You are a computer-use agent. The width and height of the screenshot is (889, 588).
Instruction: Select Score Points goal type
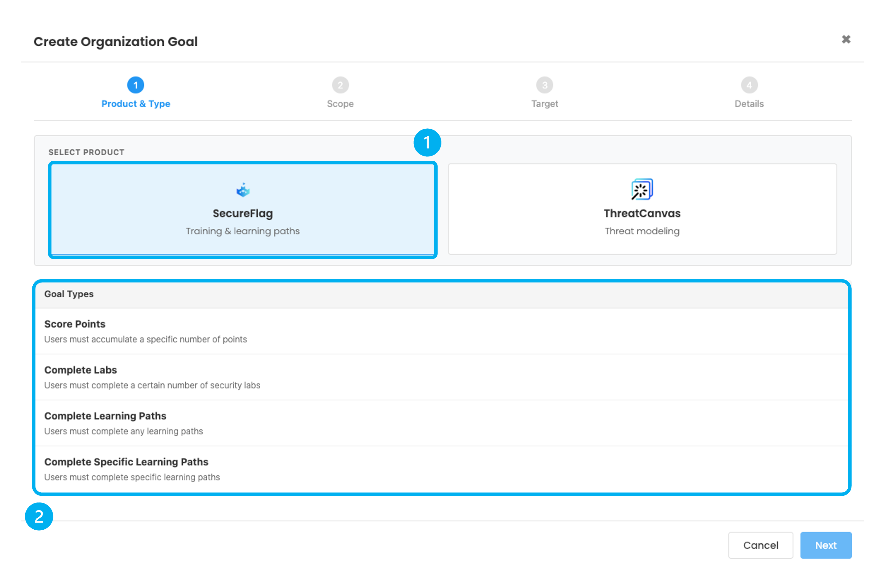coord(442,331)
